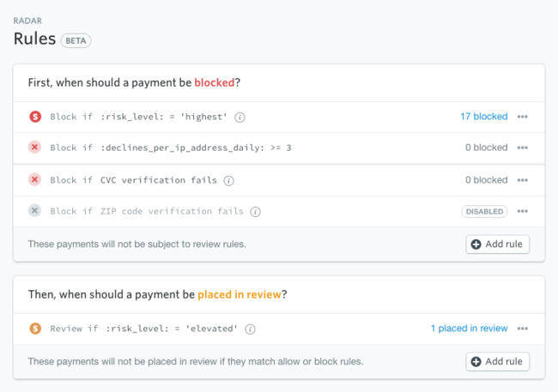Viewport: 558px width, 392px height.
Task: Add rule to the blocked payments section
Action: (x=498, y=244)
